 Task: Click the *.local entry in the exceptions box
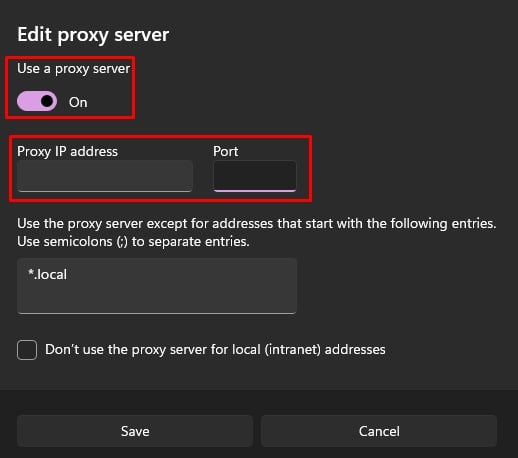tap(48, 274)
